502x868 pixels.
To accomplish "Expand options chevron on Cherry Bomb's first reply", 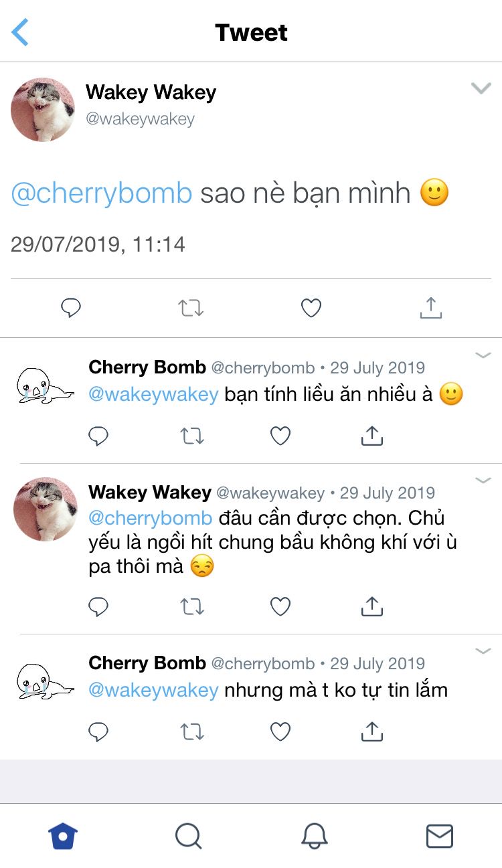I will tap(483, 355).
